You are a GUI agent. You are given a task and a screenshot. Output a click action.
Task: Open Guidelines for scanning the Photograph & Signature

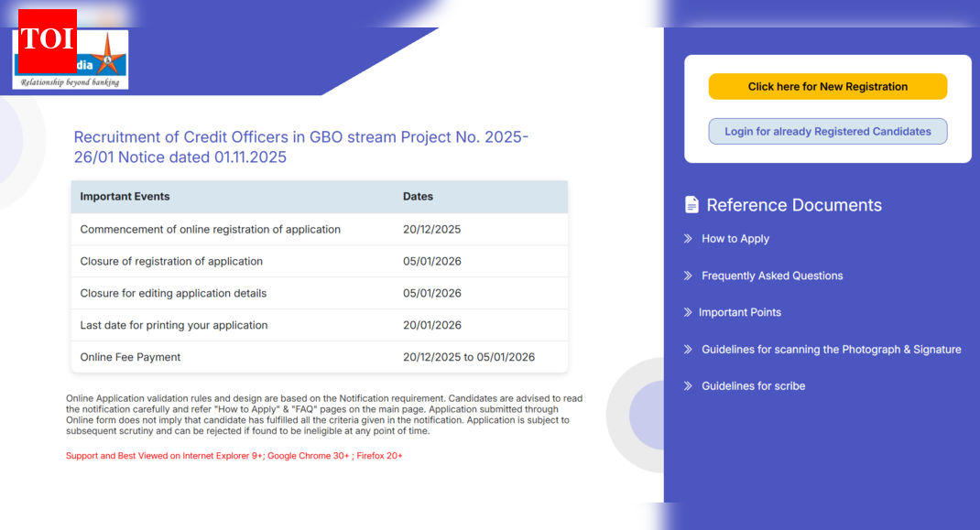tap(831, 349)
